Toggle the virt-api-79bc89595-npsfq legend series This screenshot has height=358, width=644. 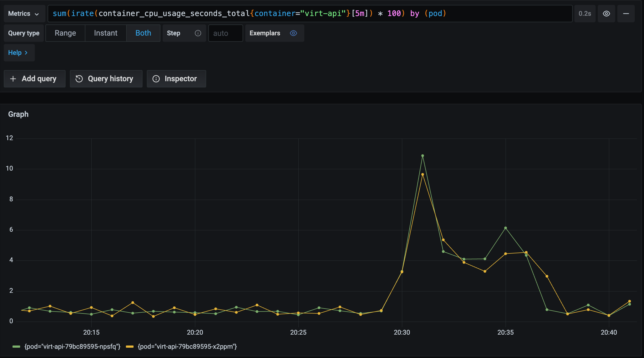coord(72,347)
